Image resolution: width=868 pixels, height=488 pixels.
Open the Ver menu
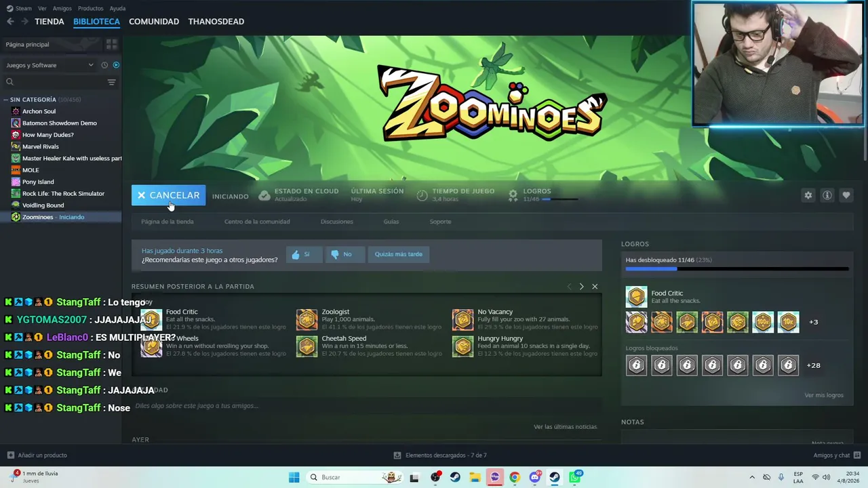[x=42, y=8]
